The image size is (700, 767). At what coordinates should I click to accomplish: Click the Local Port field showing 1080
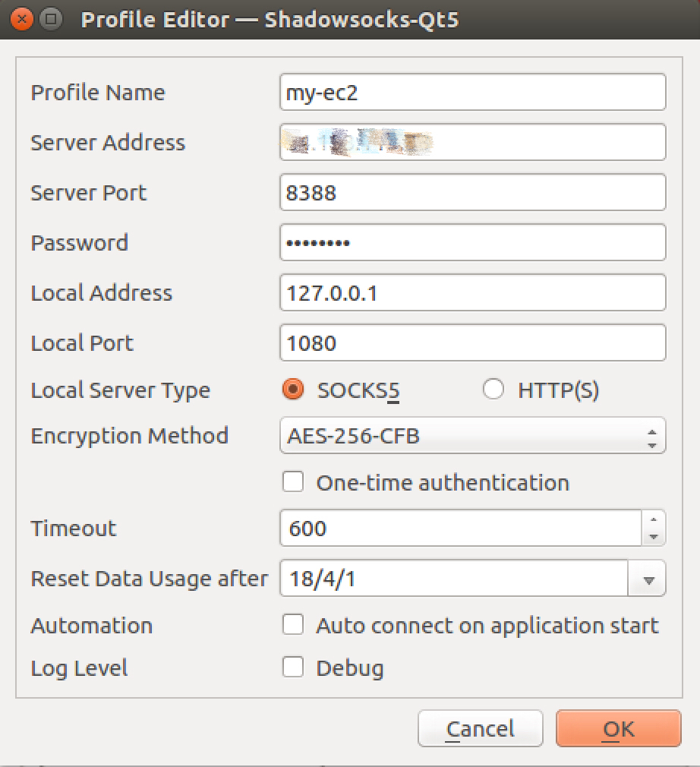(472, 343)
